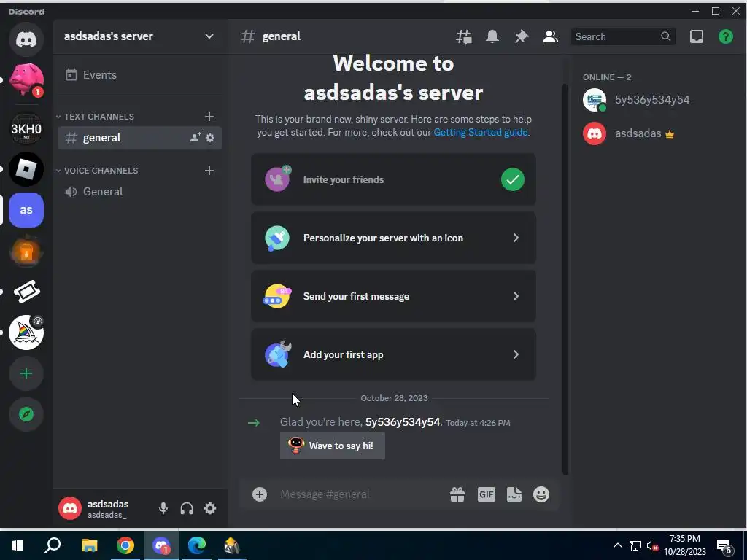Open the Getting Started guide link

(x=480, y=133)
